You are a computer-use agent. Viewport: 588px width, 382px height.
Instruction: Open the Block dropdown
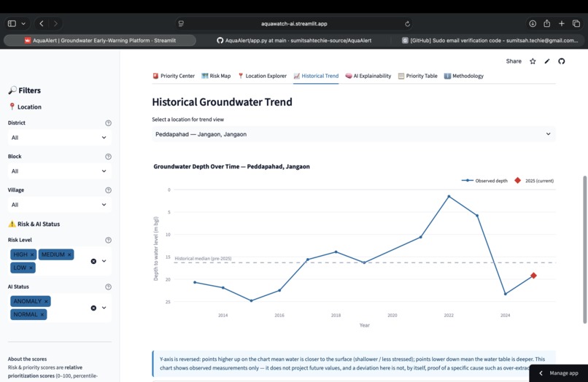click(x=59, y=171)
